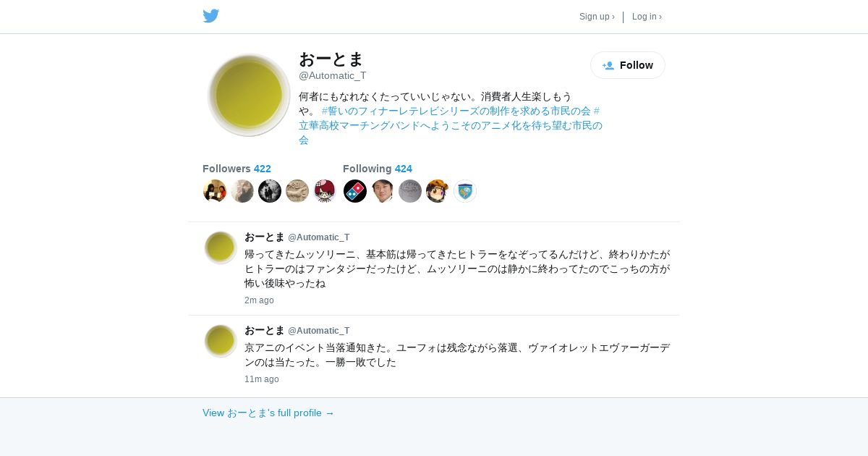Open the gray coin avatar in Following
This screenshot has height=456, width=868.
[410, 191]
